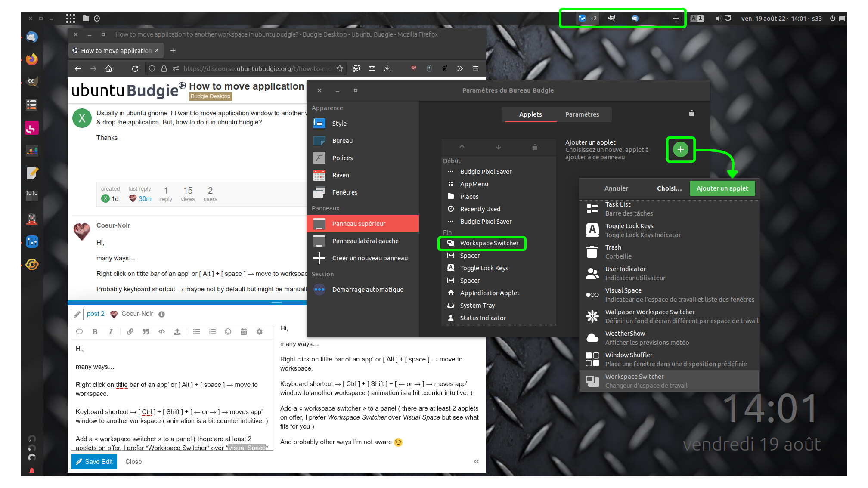Switch to Applets tab
Viewport: 868px width, 488px height.
tap(530, 114)
